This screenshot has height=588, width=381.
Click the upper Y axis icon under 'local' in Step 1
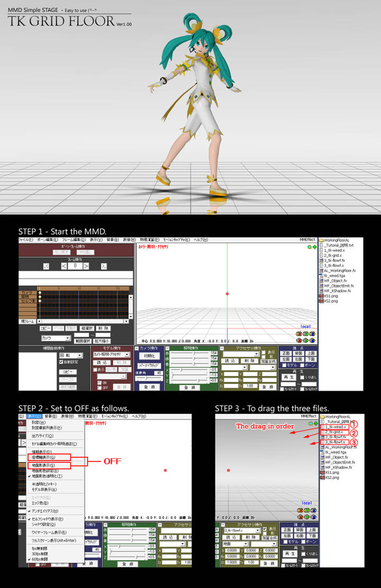click(306, 334)
